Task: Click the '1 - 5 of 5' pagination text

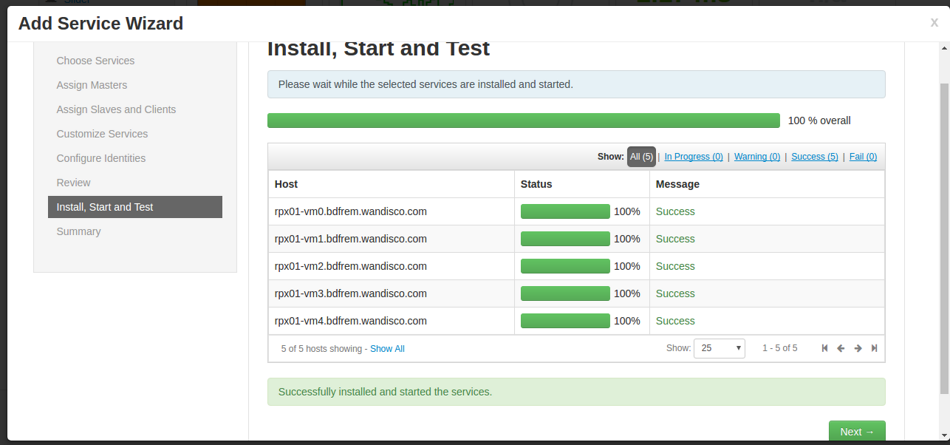Action: (780, 348)
